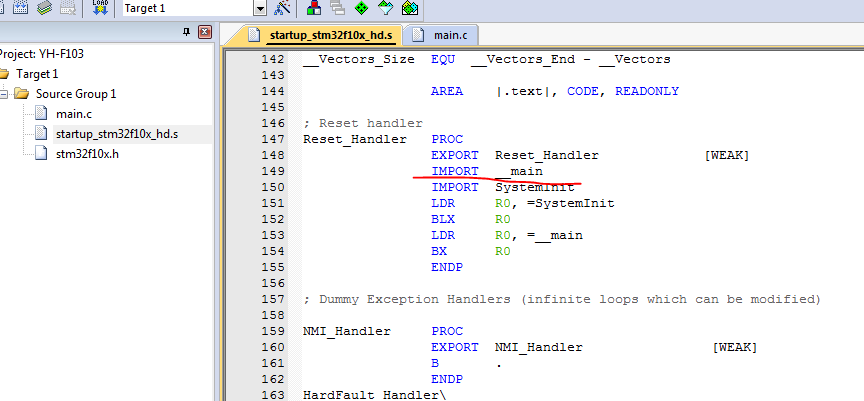Click the Source Group 1 folder icon
864x401 pixels.
(x=21, y=94)
